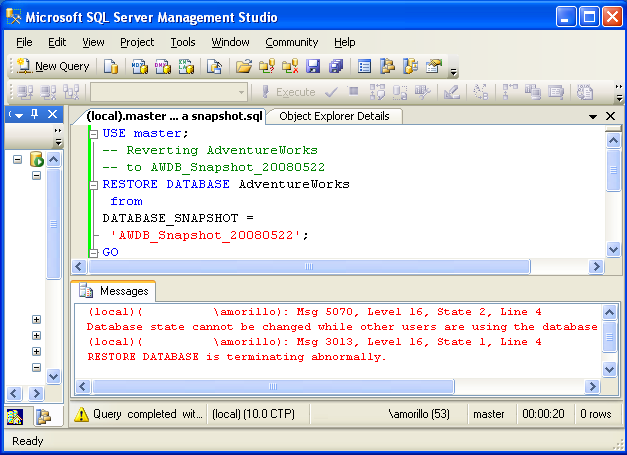Click the editor horizontal scrollbar thumb
Image resolution: width=627 pixels, height=455 pixels.
coord(309,267)
